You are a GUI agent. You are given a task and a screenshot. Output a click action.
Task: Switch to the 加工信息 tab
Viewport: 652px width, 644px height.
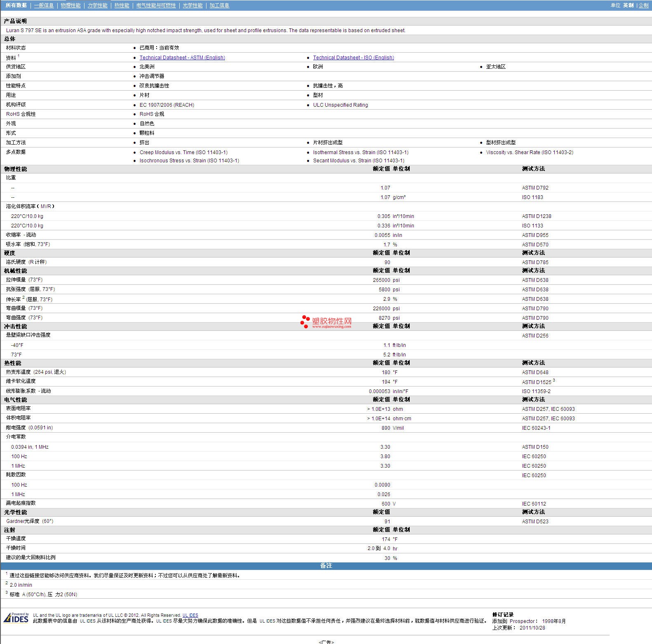(x=219, y=5)
